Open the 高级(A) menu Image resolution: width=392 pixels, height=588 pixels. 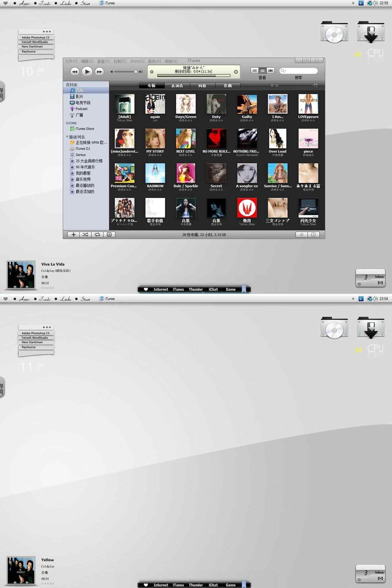pos(154,61)
